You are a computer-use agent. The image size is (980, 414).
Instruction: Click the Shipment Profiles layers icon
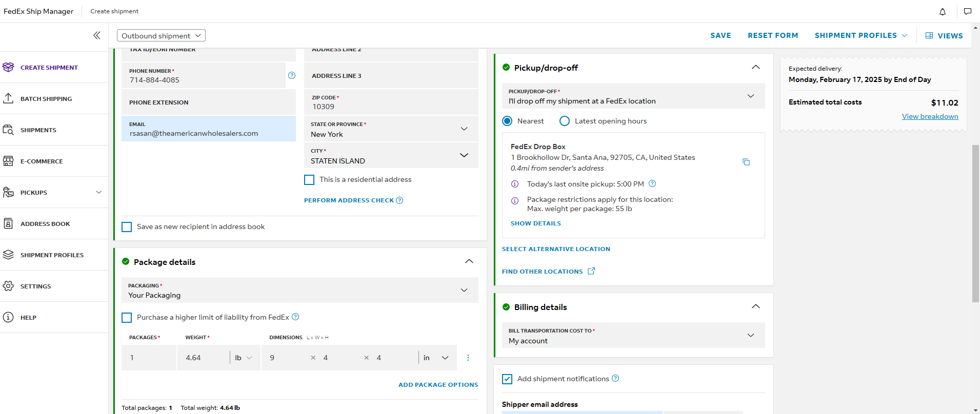8,255
